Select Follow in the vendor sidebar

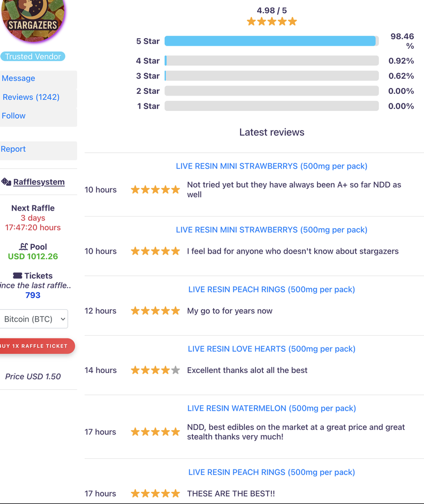click(14, 116)
